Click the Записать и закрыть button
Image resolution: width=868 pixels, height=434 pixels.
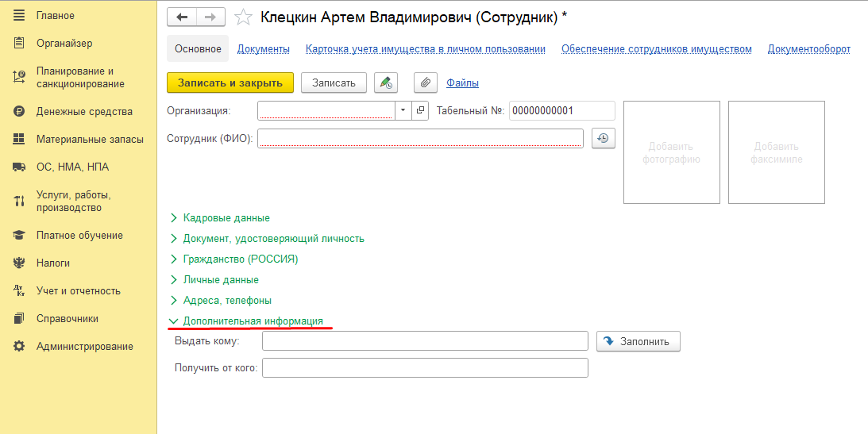click(230, 83)
